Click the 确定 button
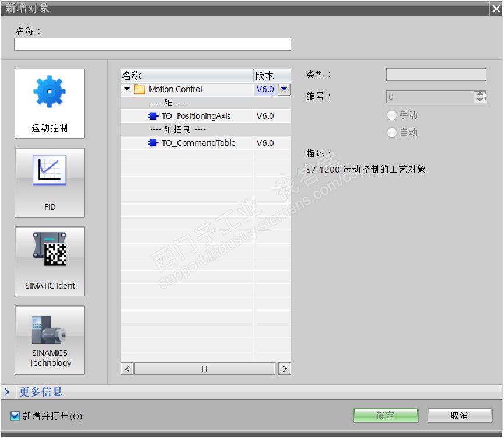 (386, 415)
